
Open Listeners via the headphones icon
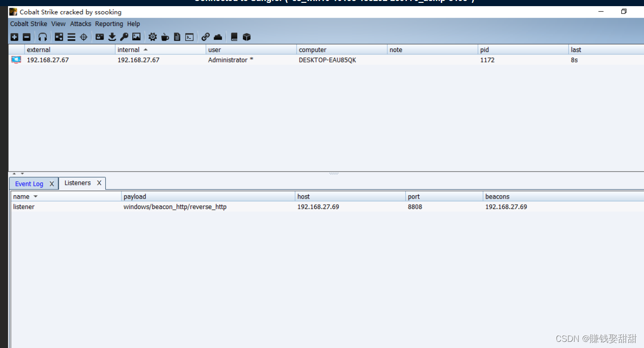point(43,37)
